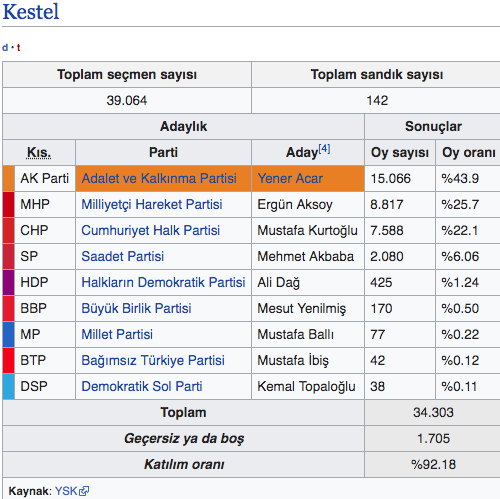Click the Parti column header
Viewport: 500px width, 499px height.
coord(163,152)
